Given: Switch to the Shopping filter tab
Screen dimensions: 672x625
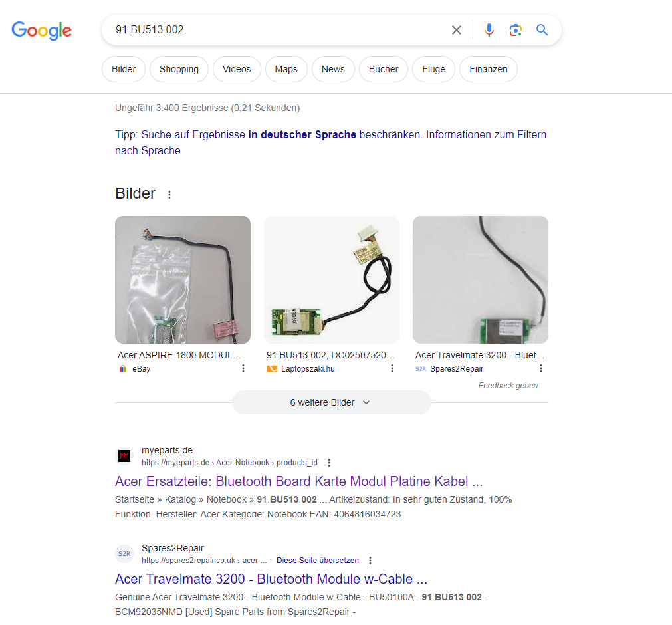Looking at the screenshot, I should (x=179, y=69).
